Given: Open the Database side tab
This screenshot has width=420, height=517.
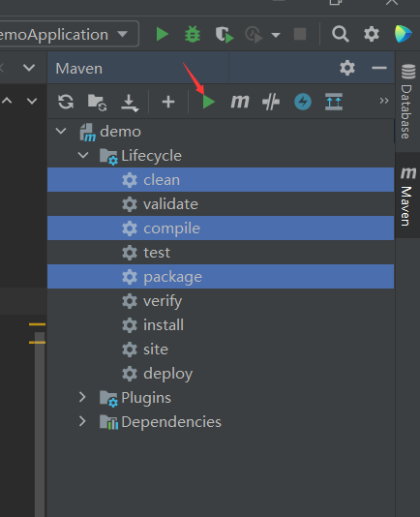Looking at the screenshot, I should point(407,102).
